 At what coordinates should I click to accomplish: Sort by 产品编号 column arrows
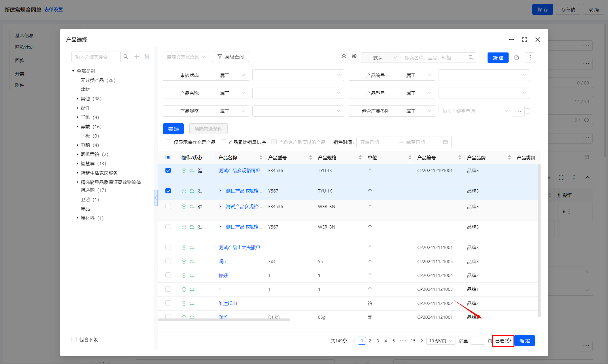pyautogui.click(x=460, y=157)
